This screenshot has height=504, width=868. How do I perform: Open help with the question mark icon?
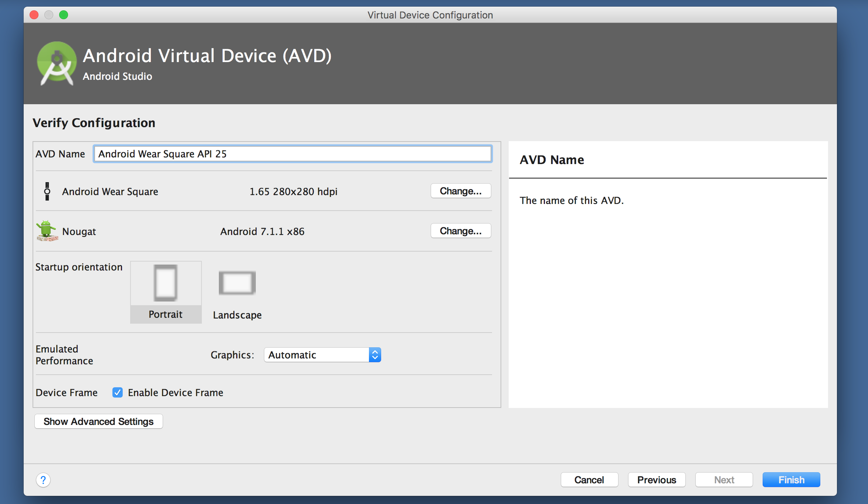pyautogui.click(x=43, y=480)
